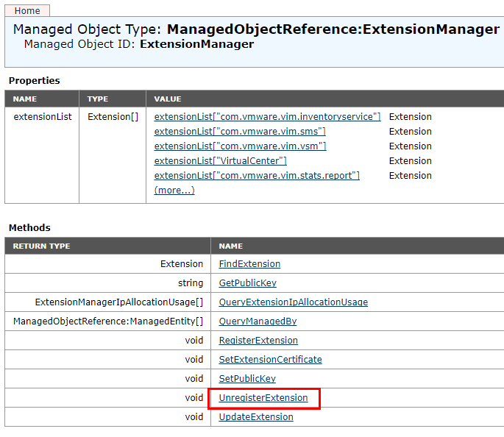Click the RegisterExtension method link
Screen dimensions: 504x437
(258, 341)
